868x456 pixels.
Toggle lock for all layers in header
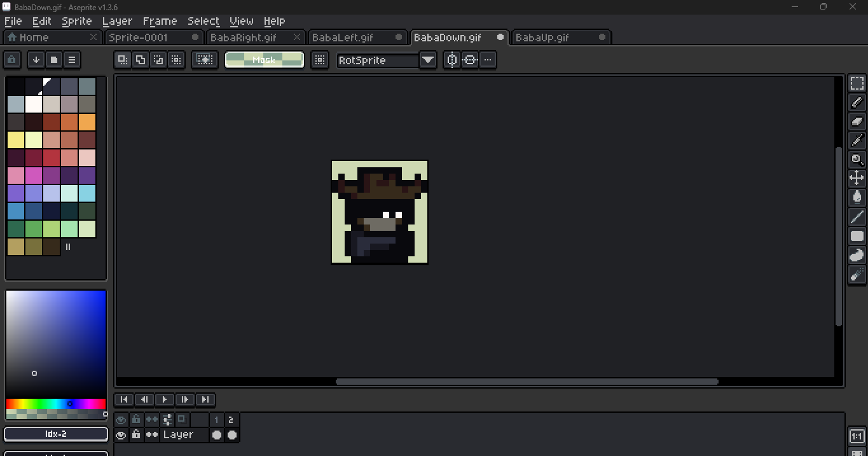tap(136, 420)
